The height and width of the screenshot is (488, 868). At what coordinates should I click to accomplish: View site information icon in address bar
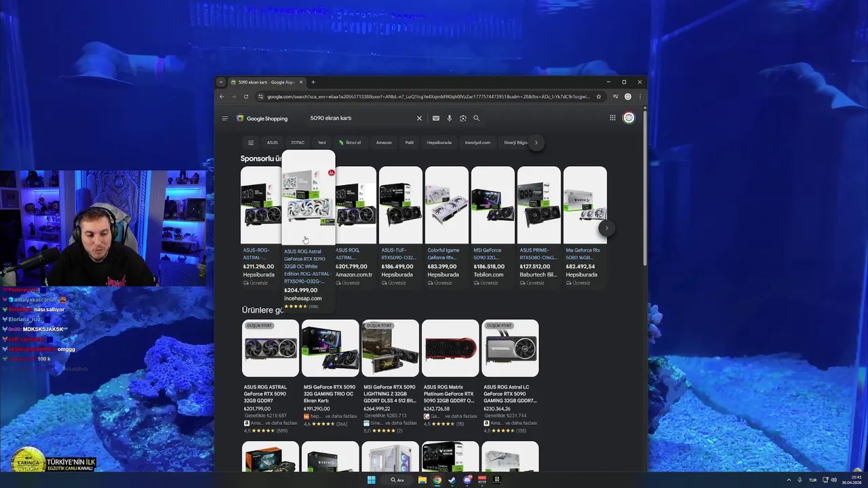[260, 96]
